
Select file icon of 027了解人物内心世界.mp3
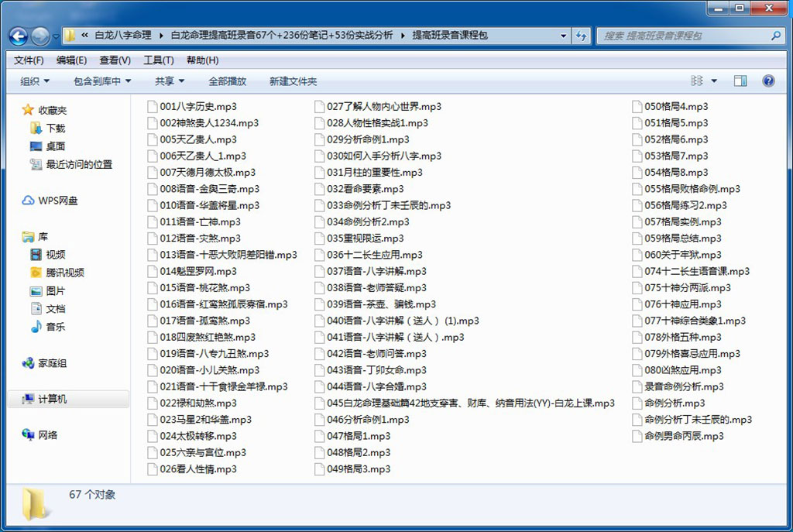pyautogui.click(x=318, y=107)
